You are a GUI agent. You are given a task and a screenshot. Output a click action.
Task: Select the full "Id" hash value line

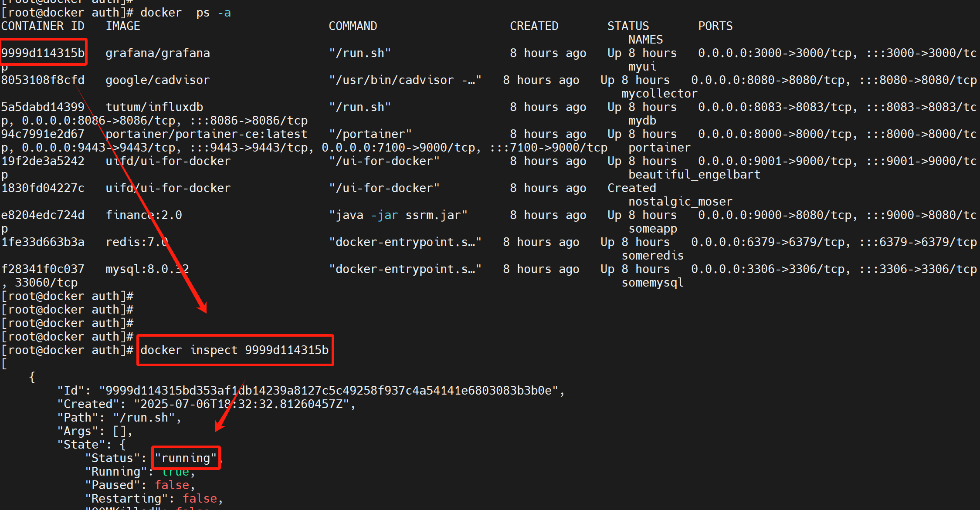point(311,390)
